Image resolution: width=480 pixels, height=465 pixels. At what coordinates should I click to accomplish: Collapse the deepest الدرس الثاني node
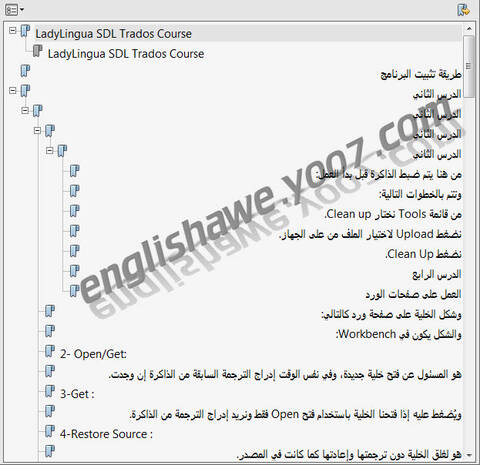[x=50, y=151]
